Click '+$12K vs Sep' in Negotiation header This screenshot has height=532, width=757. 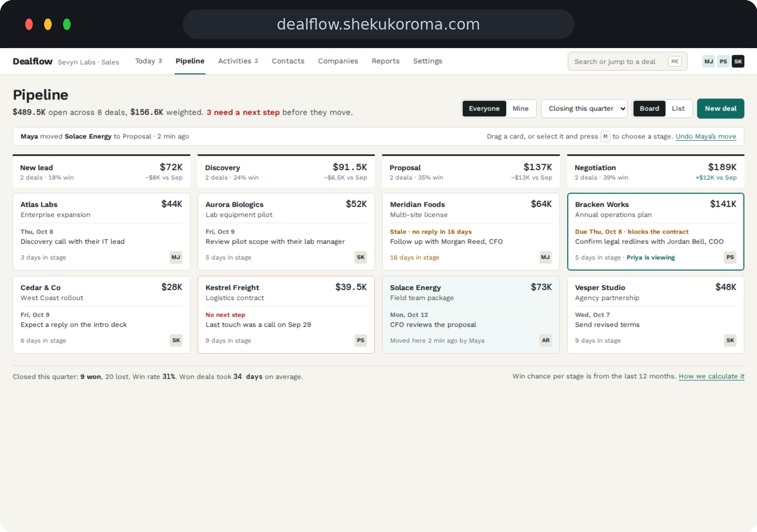tap(716, 178)
